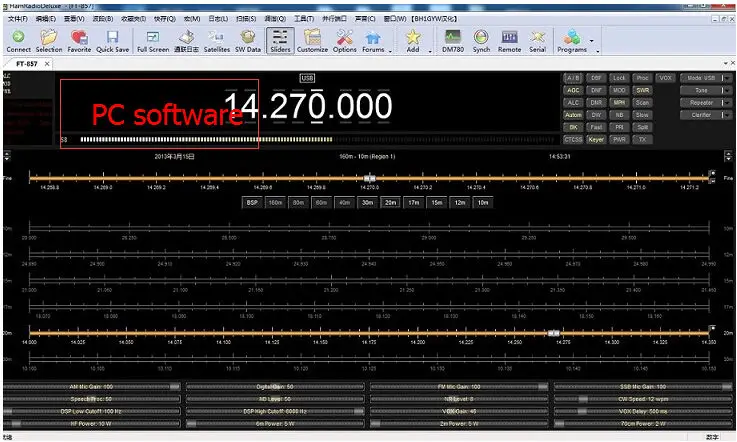Screen dimensions: 737x442
Task: Click the BSP band button
Action: coord(252,203)
